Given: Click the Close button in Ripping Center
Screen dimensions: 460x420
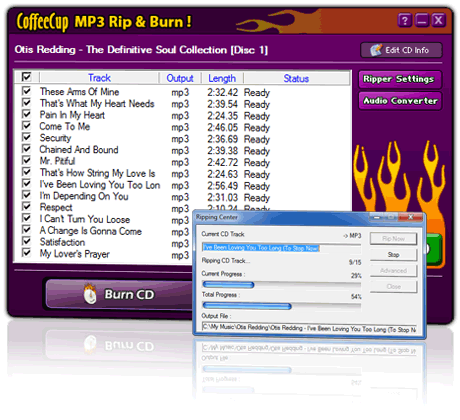Looking at the screenshot, I should coord(393,287).
